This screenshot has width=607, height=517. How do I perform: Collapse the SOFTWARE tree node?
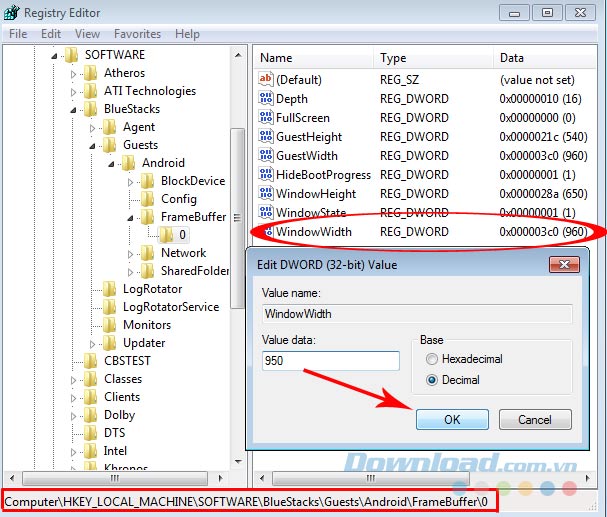coord(54,56)
